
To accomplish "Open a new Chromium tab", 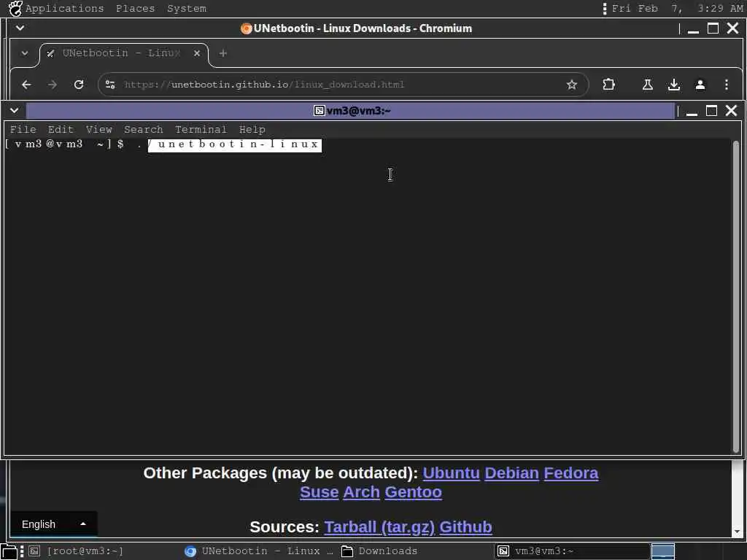I will (x=223, y=53).
